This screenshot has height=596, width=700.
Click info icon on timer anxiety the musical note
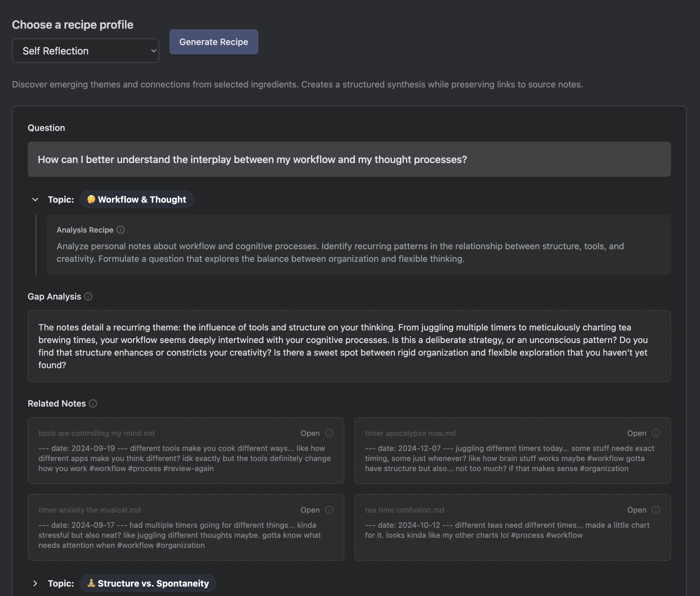[x=329, y=510]
